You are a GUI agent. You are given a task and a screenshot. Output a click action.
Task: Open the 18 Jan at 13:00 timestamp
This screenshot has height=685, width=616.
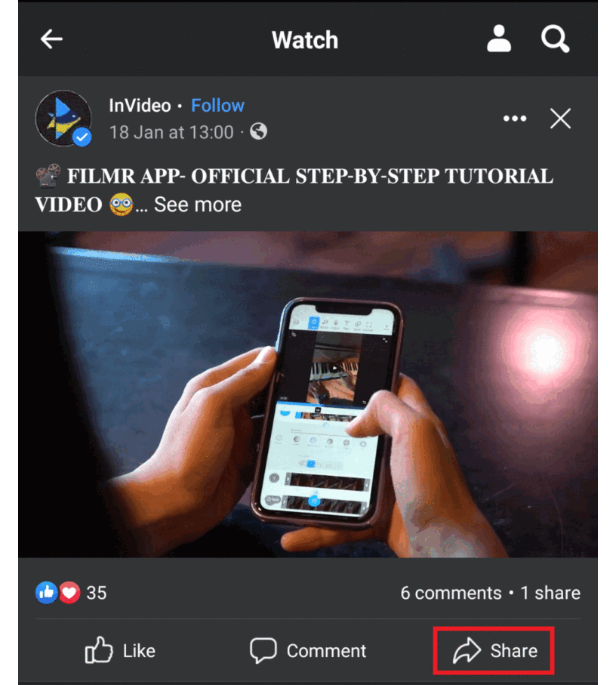pyautogui.click(x=171, y=132)
